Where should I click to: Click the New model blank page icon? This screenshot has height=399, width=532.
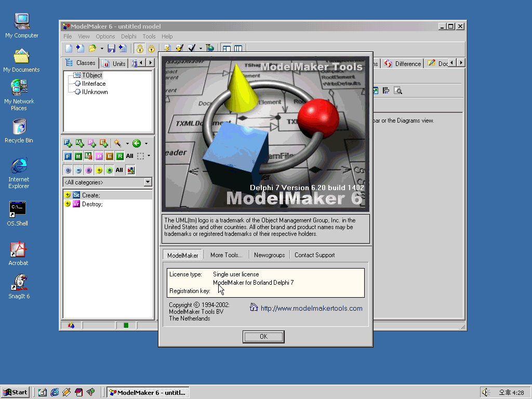tap(69, 48)
